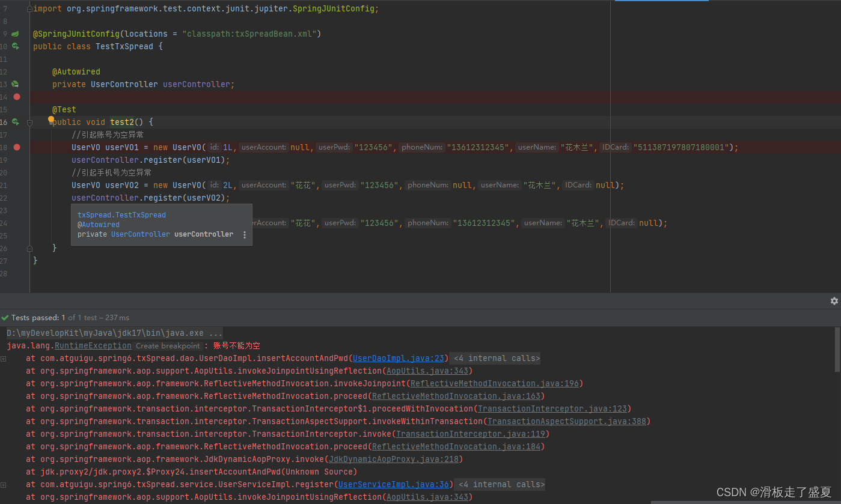Image resolution: width=841 pixels, height=504 pixels.
Task: Follow the UserServiceImpl.java:36 link
Action: tap(393, 485)
